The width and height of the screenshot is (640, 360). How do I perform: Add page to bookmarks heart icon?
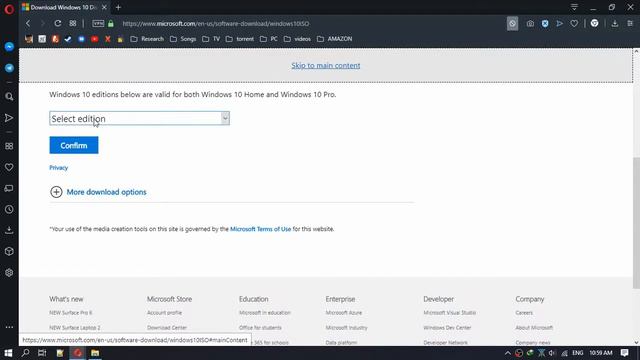point(574,24)
